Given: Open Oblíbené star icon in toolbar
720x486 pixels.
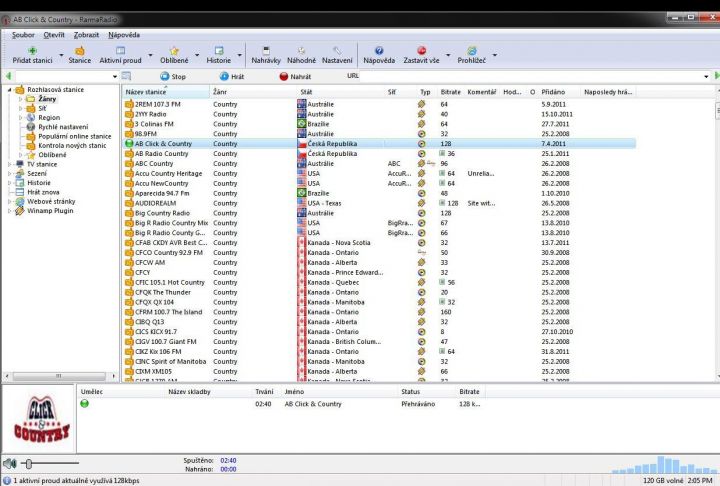Looking at the screenshot, I should [x=174, y=51].
